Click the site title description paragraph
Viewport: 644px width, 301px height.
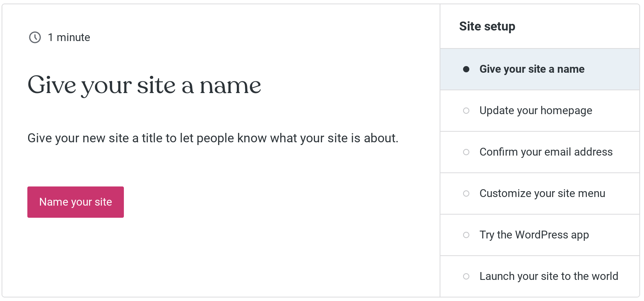[x=213, y=138]
